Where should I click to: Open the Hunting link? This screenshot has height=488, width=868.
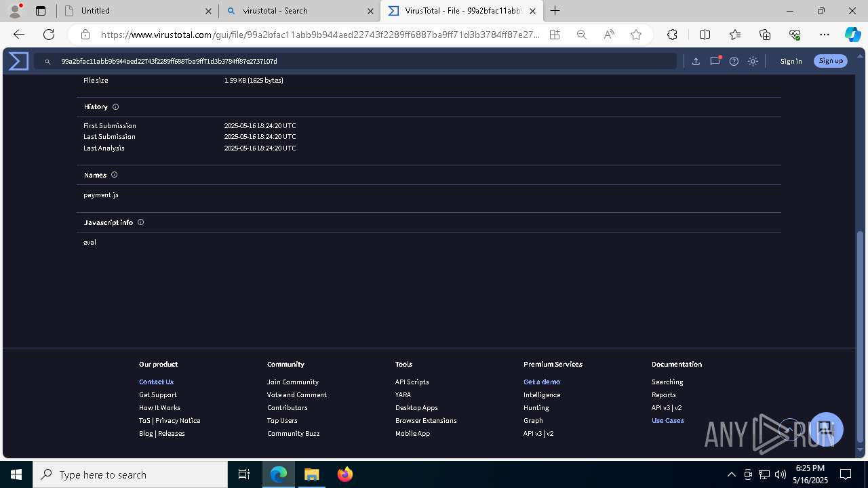(x=536, y=407)
